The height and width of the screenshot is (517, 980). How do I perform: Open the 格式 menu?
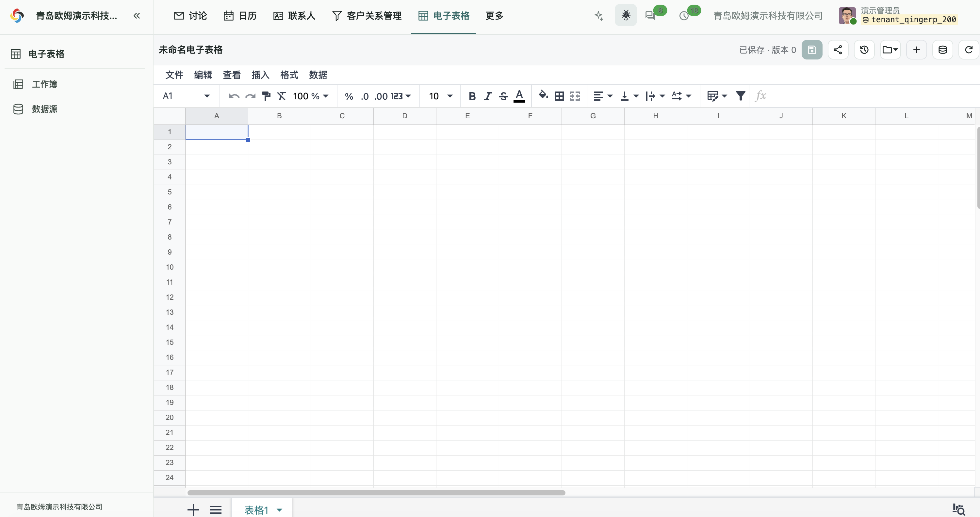(289, 75)
